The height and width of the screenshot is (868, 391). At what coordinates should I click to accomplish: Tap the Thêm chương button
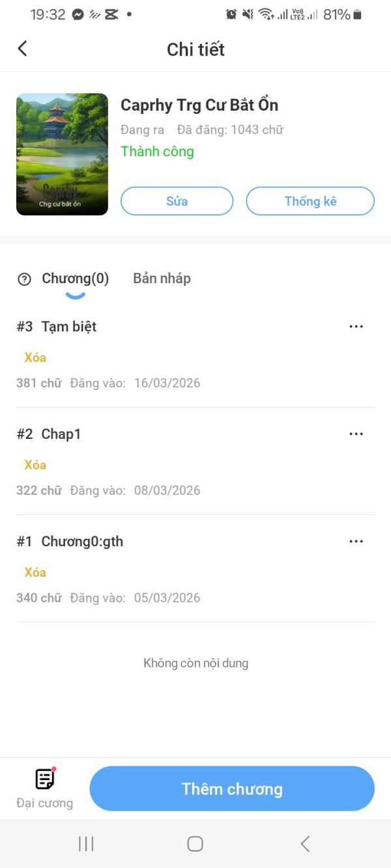(x=232, y=789)
